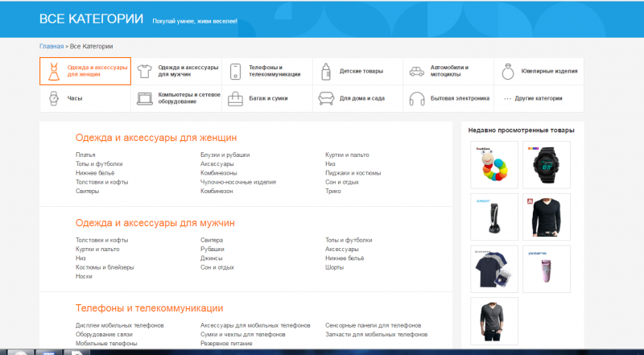644x355 pixels.
Task: Open Блузки и рубашки subcategory
Action: 225,155
